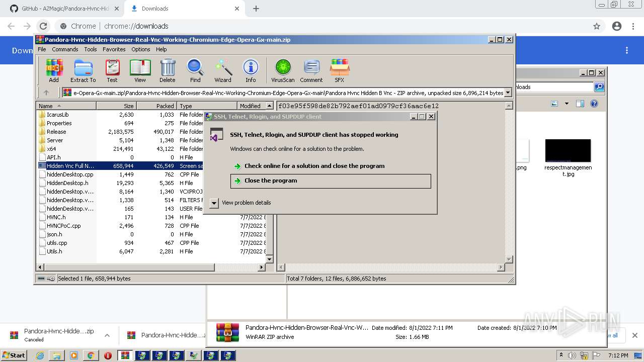Image resolution: width=644 pixels, height=362 pixels.
Task: Open the Wizard tool icon
Action: (x=223, y=71)
